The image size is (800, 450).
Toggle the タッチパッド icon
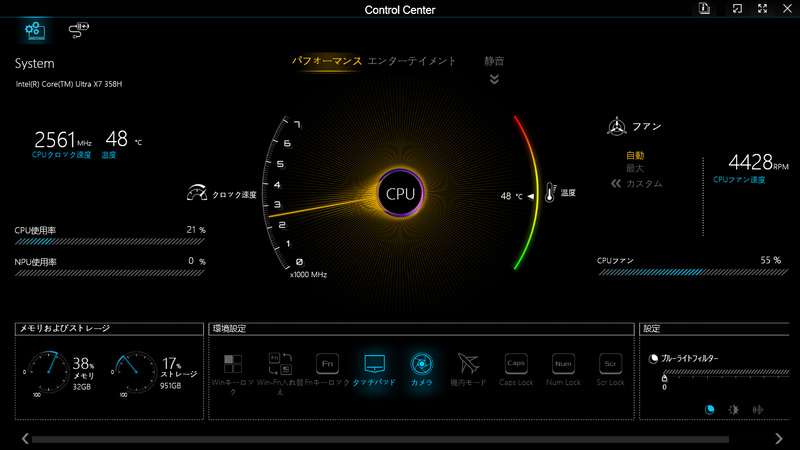[374, 364]
